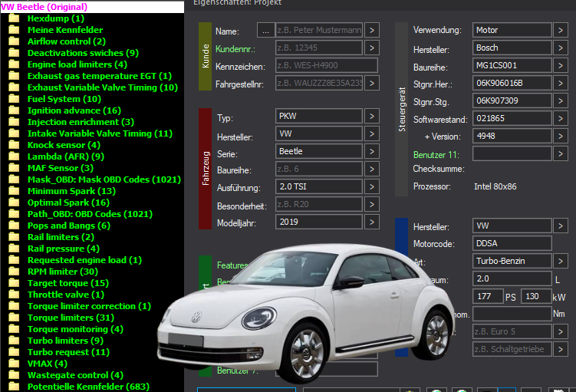Open Deactivations swiches (9) folder
Image resolution: width=576 pixels, height=392 pixels.
pos(83,53)
